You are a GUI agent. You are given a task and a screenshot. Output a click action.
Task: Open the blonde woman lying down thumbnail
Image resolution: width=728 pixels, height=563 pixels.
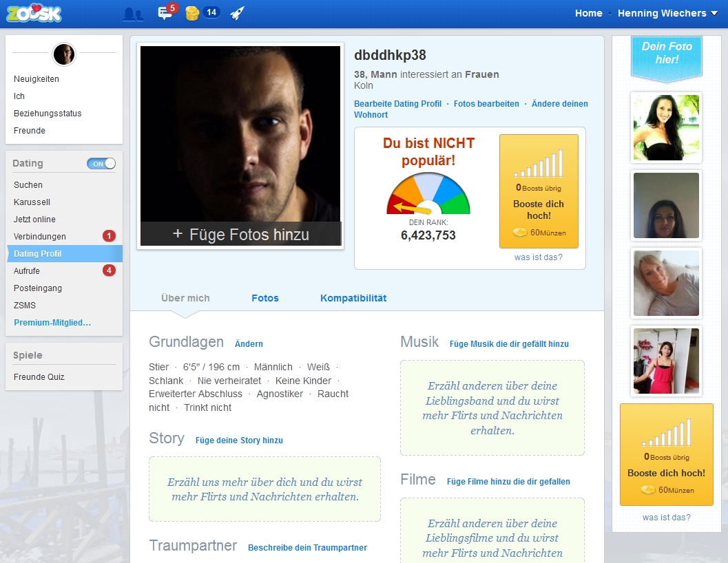tap(666, 283)
